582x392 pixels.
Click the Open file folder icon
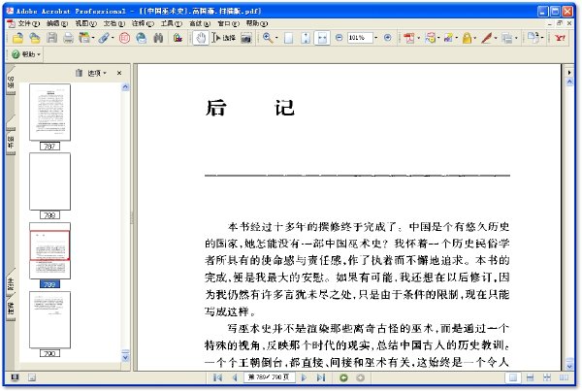coord(17,38)
